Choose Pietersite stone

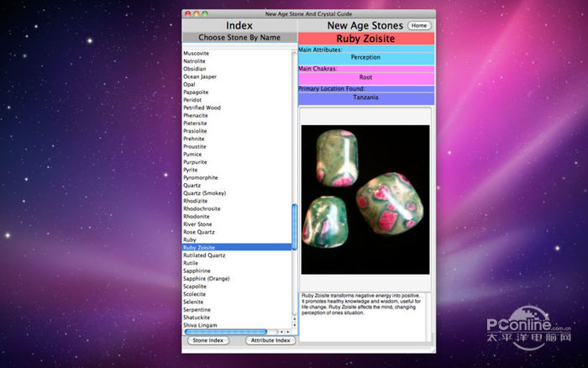[195, 123]
